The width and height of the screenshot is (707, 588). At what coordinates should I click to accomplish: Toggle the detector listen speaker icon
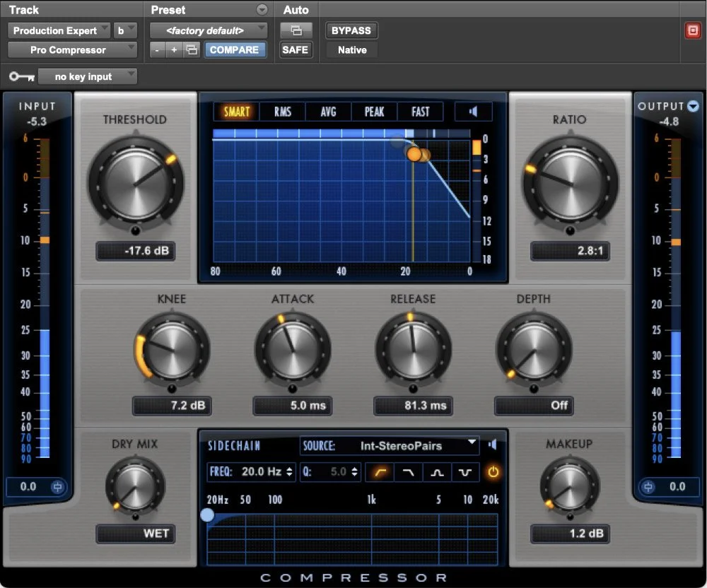473,111
